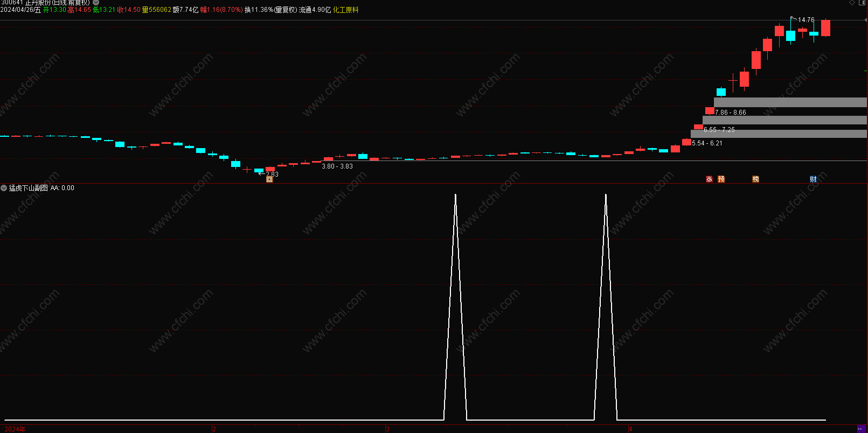This screenshot has height=433, width=868.
Task: Click the 低13.21 low price text
Action: (x=104, y=10)
